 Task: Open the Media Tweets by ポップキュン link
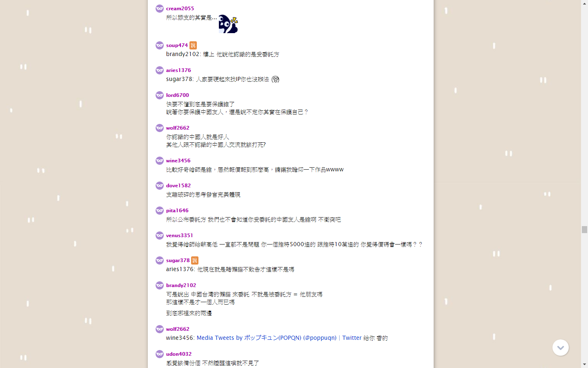(267, 338)
